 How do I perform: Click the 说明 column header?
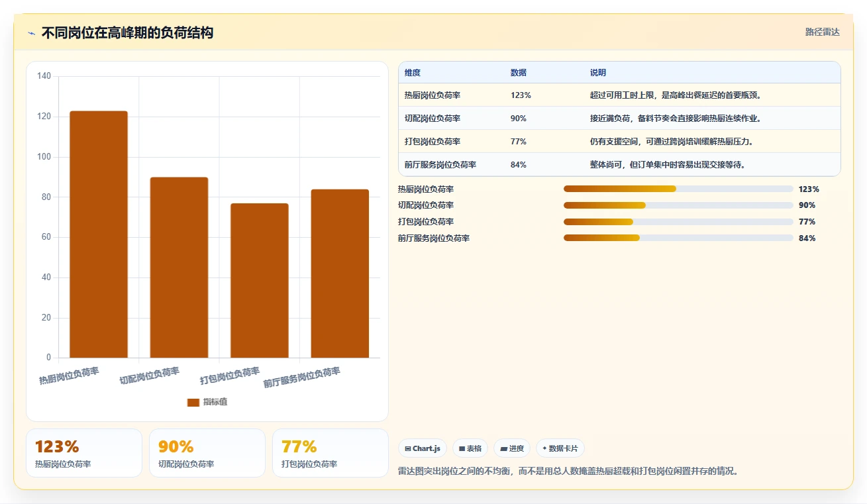coord(598,73)
